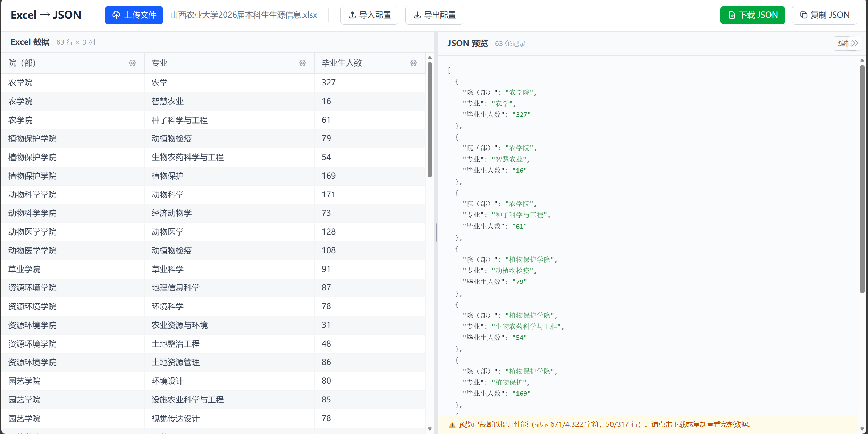Open settings gear for 毕业生人数 column
Screen dimensions: 868x434
pyautogui.click(x=413, y=63)
